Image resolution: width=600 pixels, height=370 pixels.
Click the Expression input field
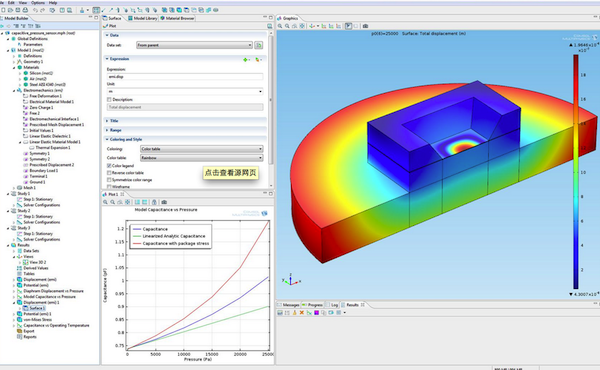point(185,77)
